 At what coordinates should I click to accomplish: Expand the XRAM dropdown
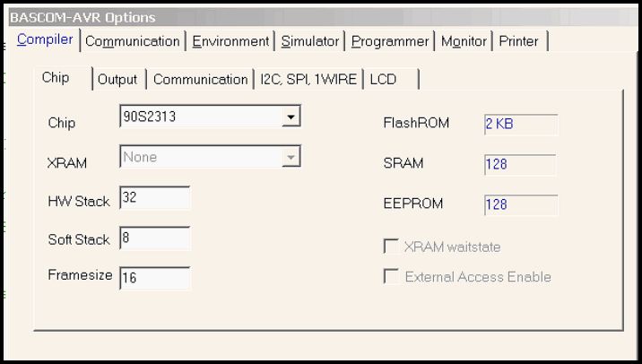tap(291, 158)
